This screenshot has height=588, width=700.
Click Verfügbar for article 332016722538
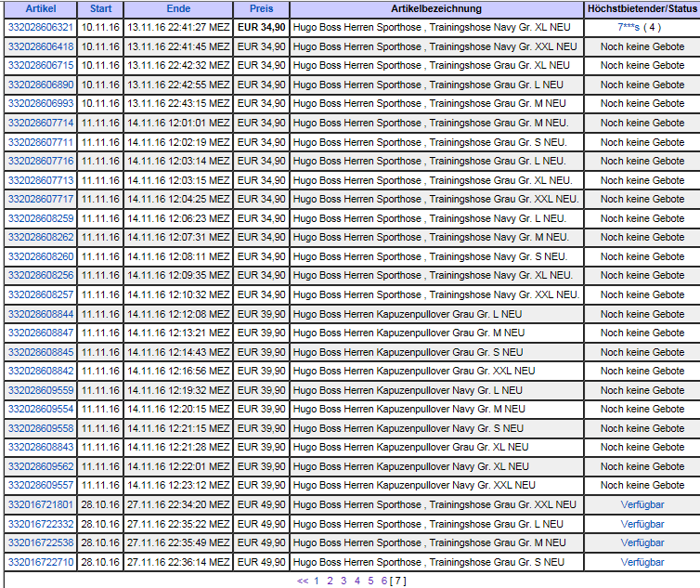click(642, 542)
